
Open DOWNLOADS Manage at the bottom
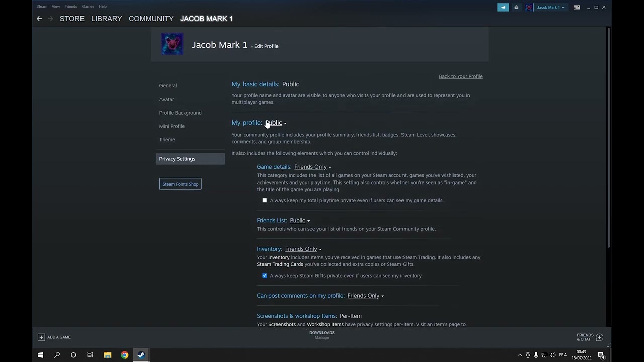tap(322, 335)
